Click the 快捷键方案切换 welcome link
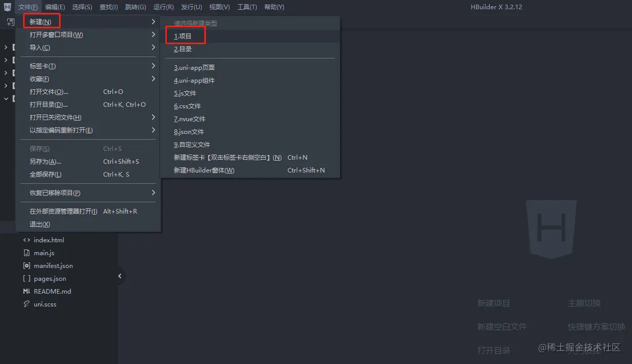 (597, 327)
